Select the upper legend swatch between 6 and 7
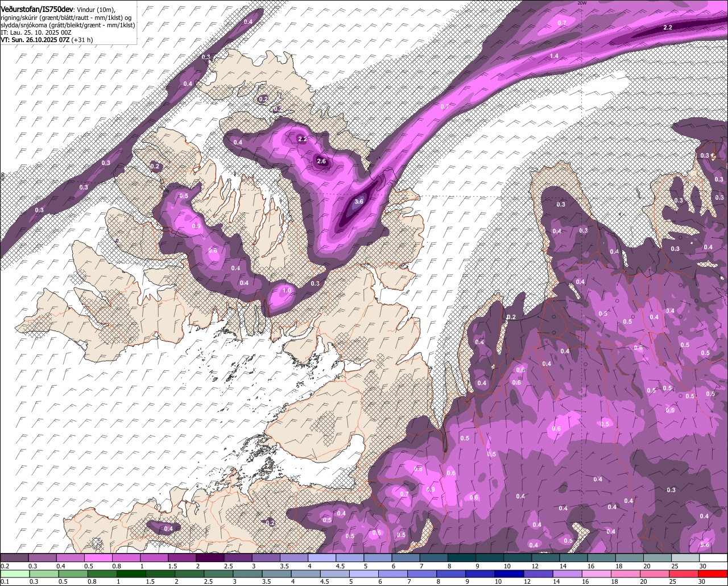The width and height of the screenshot is (728, 586). click(406, 558)
